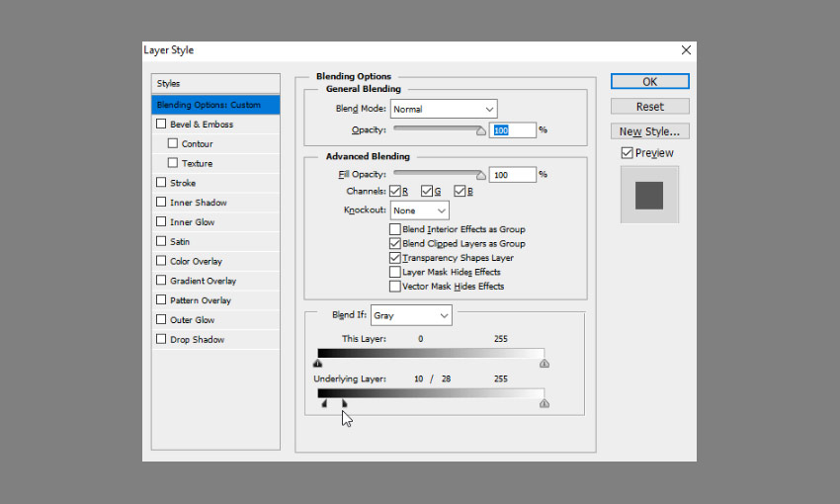Viewport: 840px width, 504px height.
Task: Click the right half of the split Underlying Layer black slider
Action: (x=345, y=404)
